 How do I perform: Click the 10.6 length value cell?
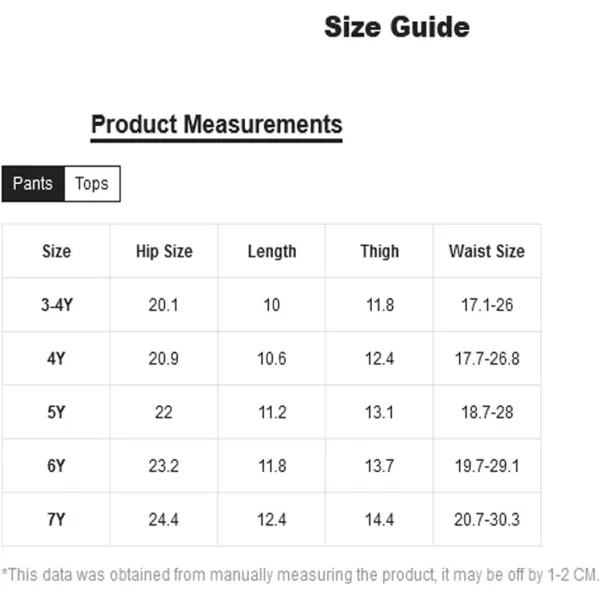(x=272, y=359)
